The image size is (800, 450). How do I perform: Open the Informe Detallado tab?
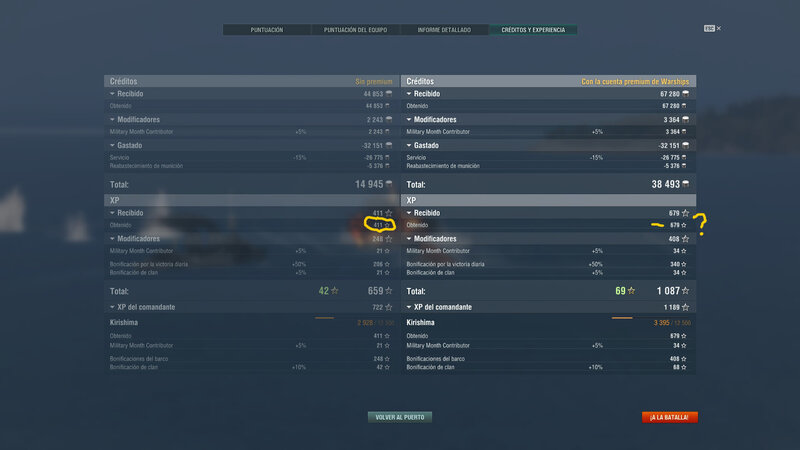(444, 30)
